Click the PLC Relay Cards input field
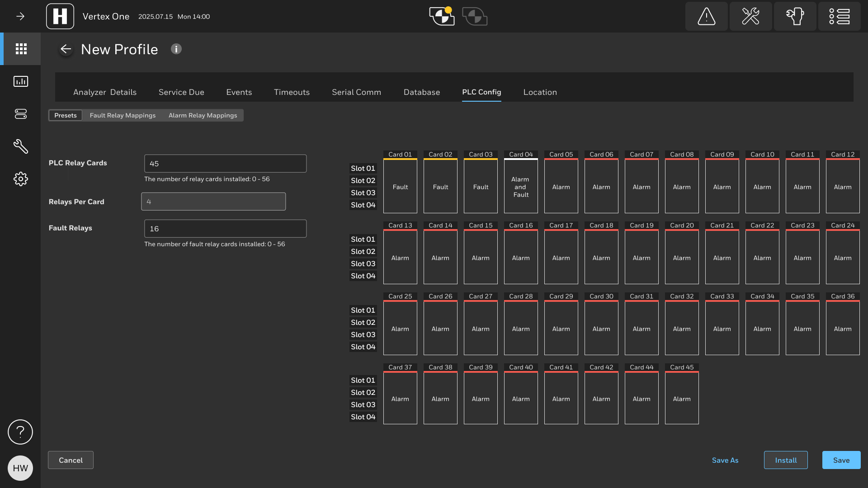868x488 pixels. click(225, 164)
